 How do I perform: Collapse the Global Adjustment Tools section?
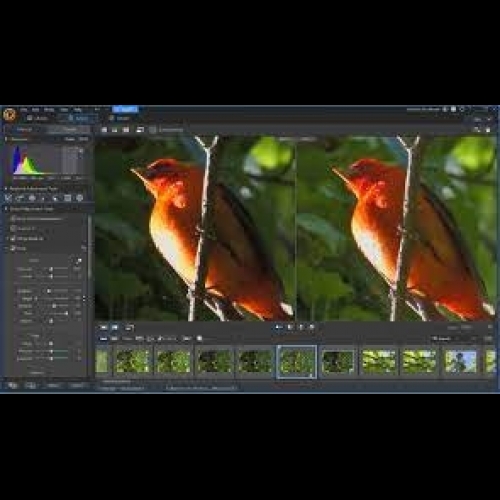click(x=6, y=209)
